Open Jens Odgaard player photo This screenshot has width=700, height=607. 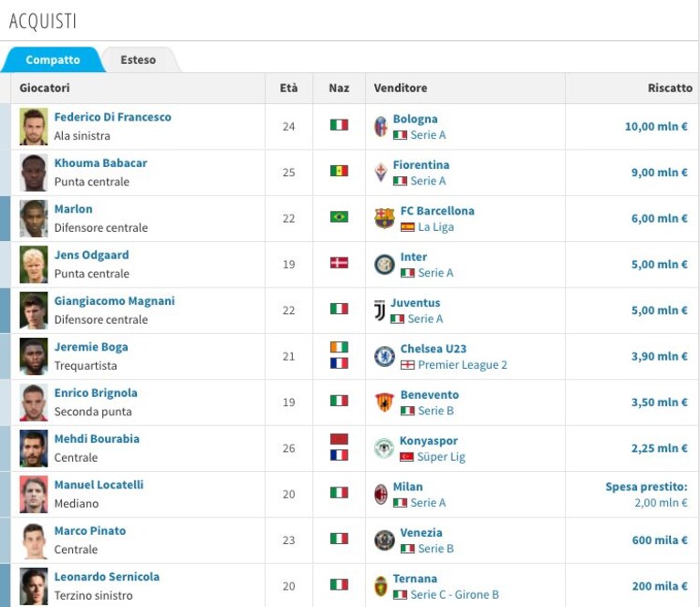(x=34, y=265)
